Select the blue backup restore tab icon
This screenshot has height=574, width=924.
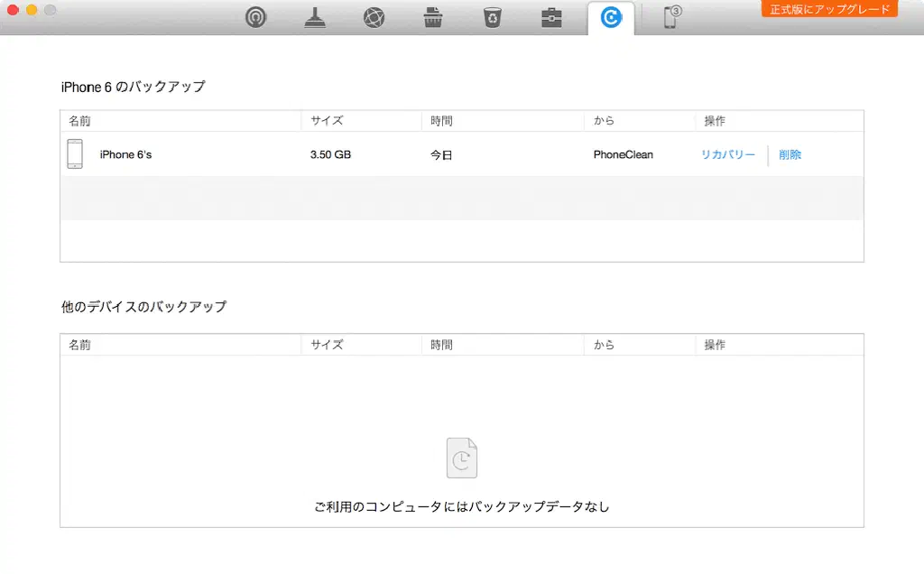[x=611, y=17]
